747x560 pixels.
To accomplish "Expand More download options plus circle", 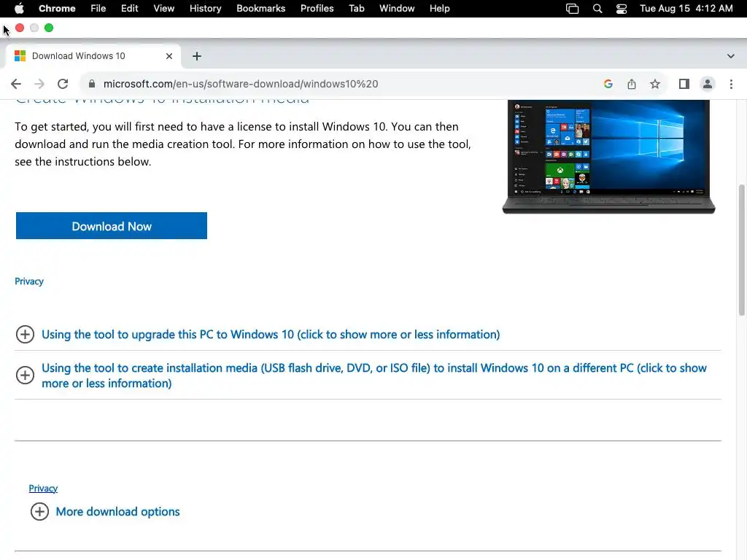I will [39, 511].
